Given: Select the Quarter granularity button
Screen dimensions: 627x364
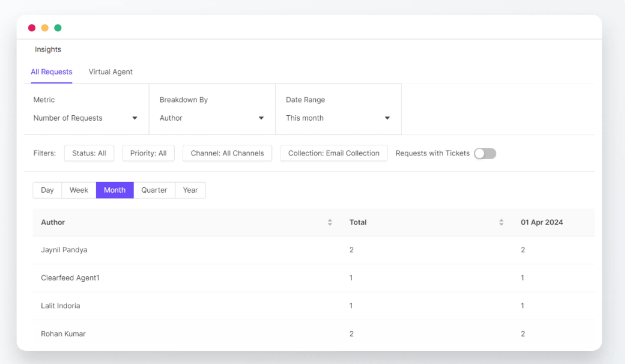Looking at the screenshot, I should pyautogui.click(x=154, y=190).
